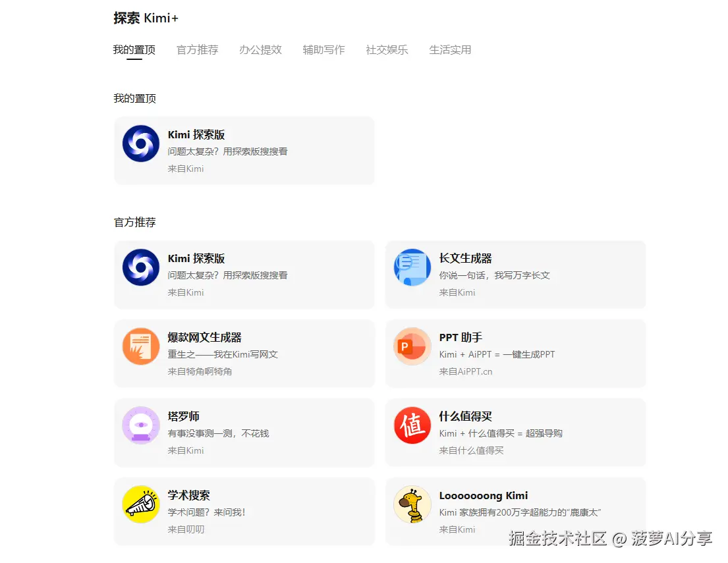Click the PPT 助手 icon

click(x=412, y=346)
